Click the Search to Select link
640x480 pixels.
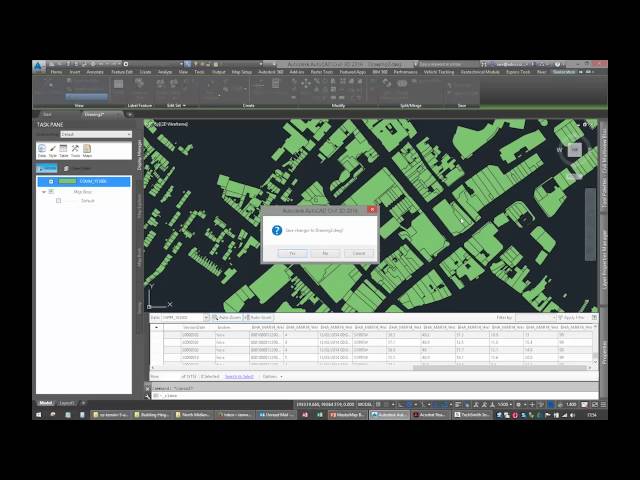[x=239, y=376]
